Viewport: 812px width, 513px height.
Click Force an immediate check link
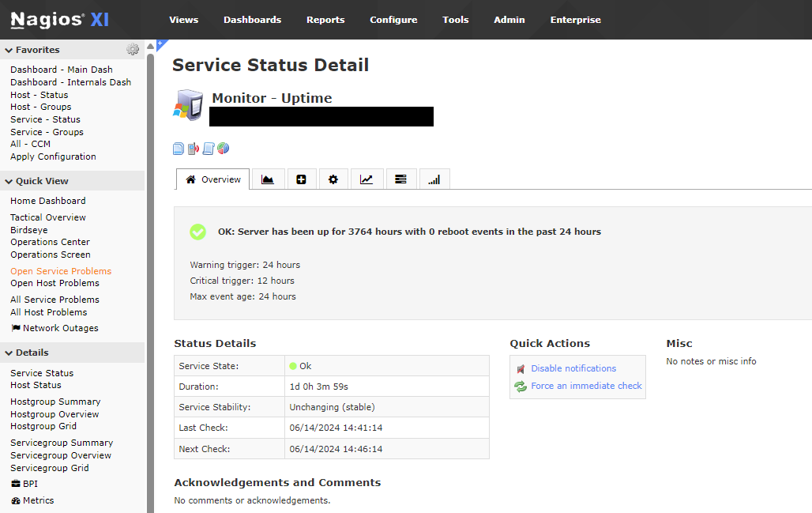coord(586,386)
